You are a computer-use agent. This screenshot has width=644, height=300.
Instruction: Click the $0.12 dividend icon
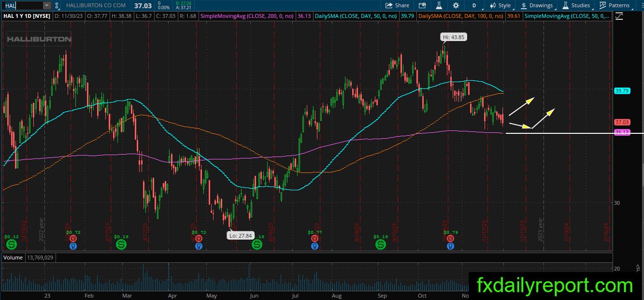click(x=12, y=245)
